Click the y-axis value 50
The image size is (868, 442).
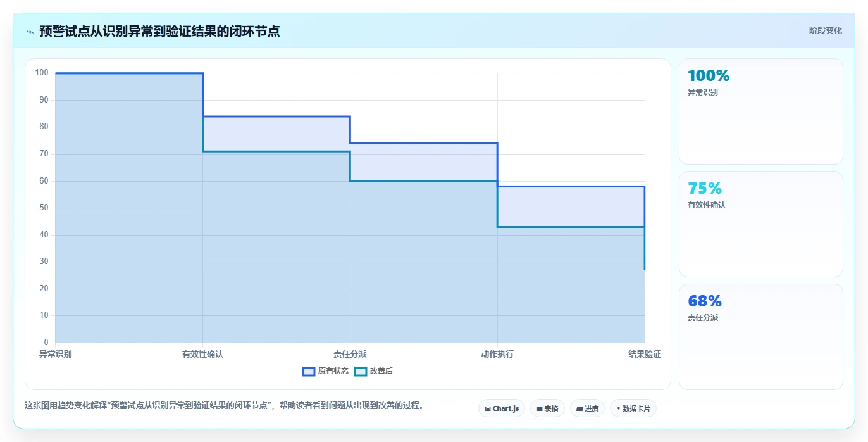pyautogui.click(x=44, y=208)
